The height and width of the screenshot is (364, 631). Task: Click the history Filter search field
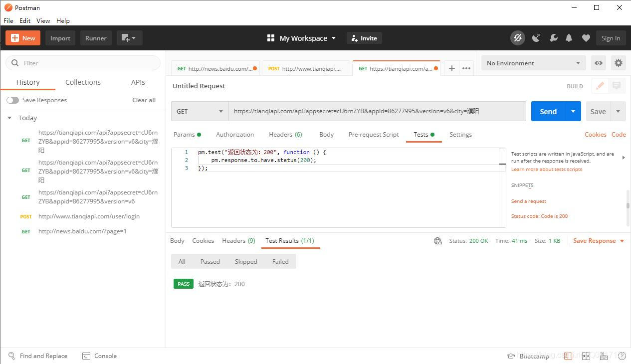[x=83, y=63]
